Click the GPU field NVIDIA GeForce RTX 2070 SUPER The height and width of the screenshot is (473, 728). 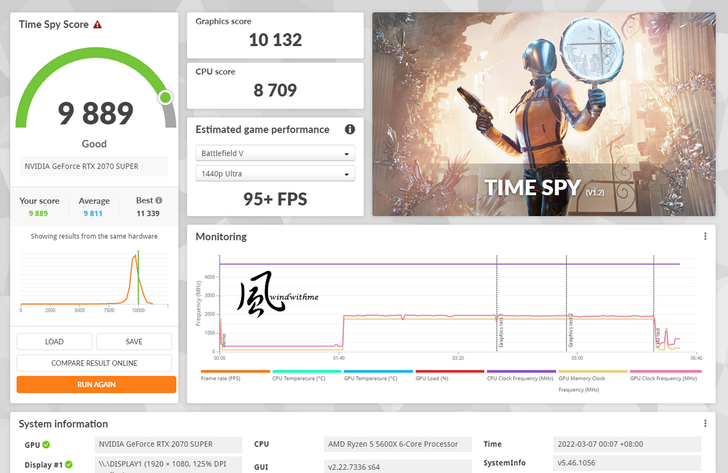[x=168, y=444]
